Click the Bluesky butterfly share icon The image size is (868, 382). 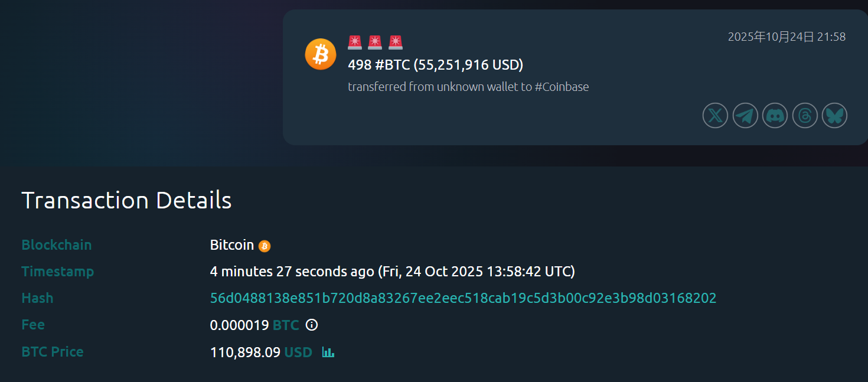(834, 115)
